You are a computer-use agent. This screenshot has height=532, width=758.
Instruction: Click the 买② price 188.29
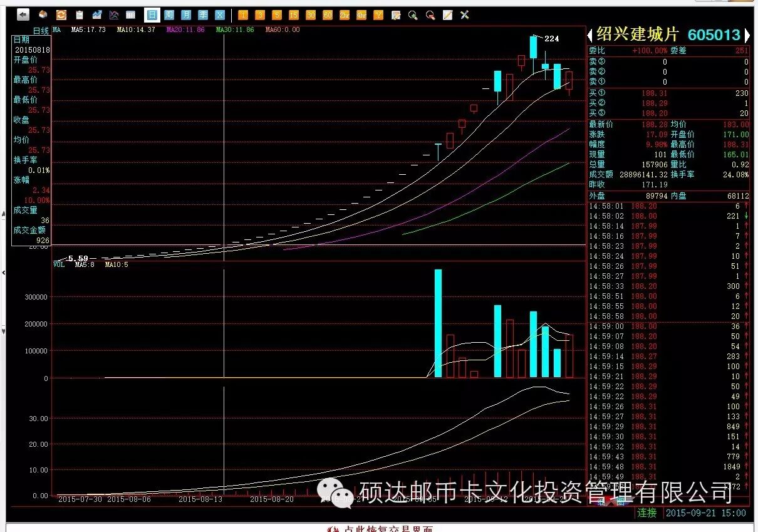[x=655, y=103]
